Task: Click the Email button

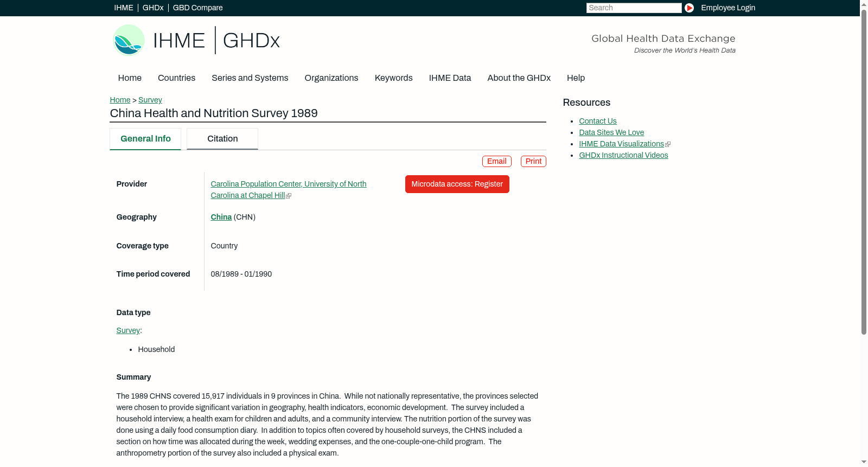Action: click(x=497, y=161)
